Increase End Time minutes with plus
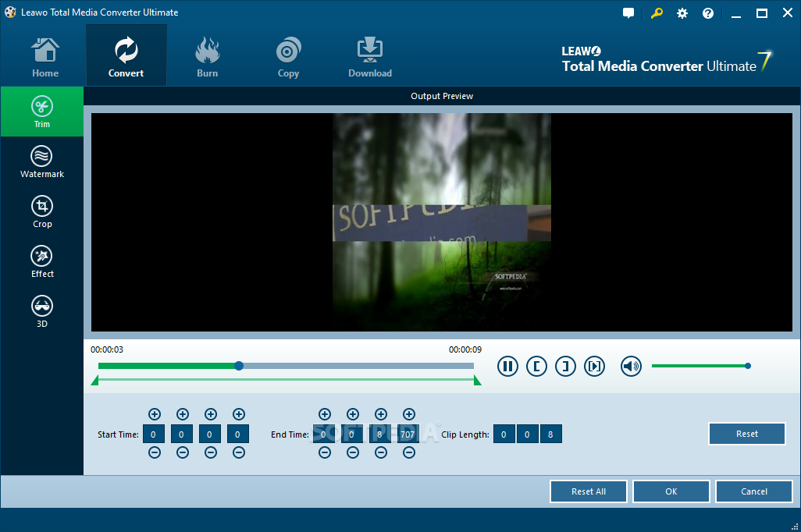 352,414
